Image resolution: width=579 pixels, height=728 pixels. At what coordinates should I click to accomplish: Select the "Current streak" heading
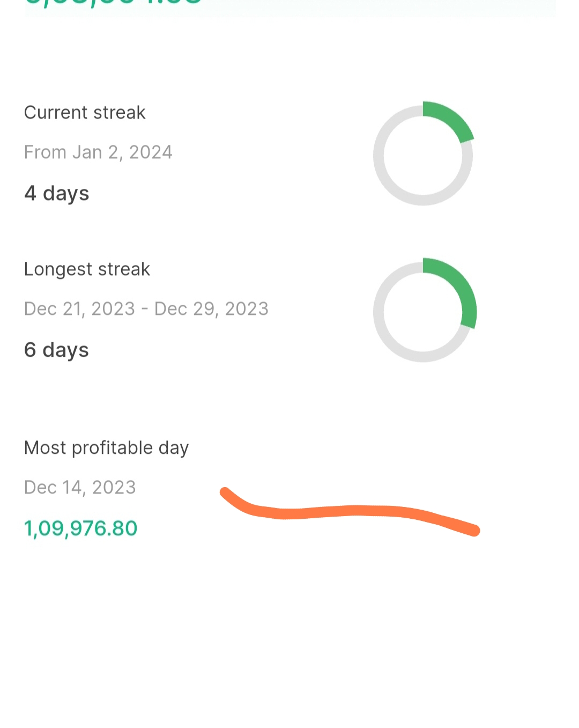click(x=85, y=113)
